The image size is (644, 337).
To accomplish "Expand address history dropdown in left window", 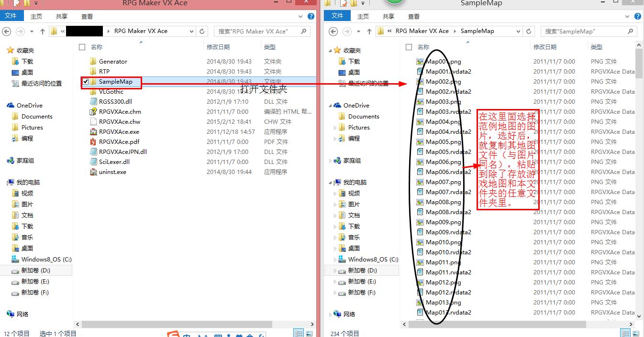I will tap(192, 31).
